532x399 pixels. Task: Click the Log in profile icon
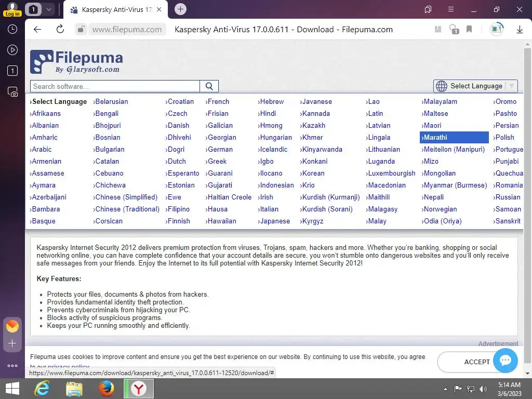coord(12,9)
